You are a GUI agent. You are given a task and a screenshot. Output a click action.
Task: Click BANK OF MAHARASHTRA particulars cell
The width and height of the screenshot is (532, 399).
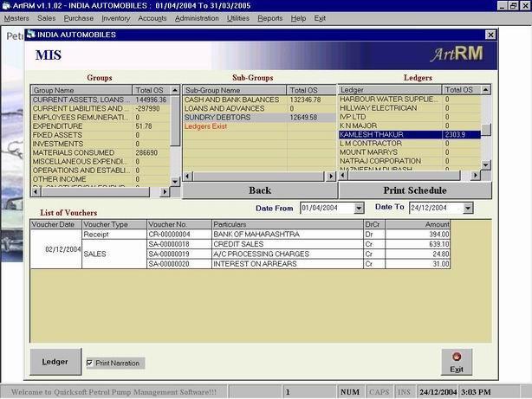pyautogui.click(x=288, y=235)
